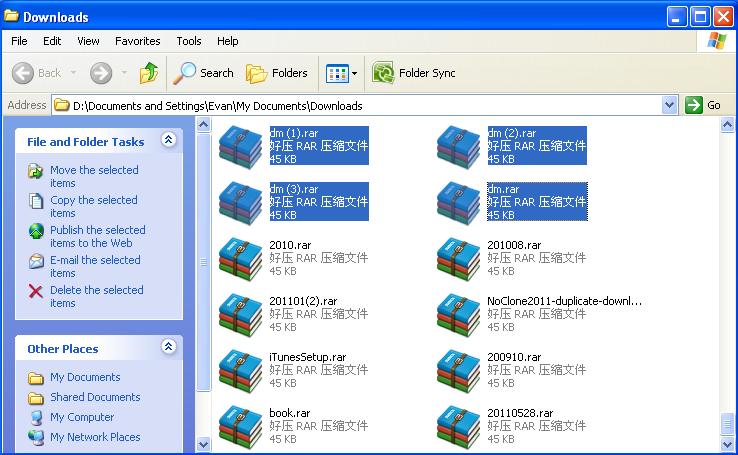
Task: Open My Documents from Other Places
Action: click(x=85, y=377)
